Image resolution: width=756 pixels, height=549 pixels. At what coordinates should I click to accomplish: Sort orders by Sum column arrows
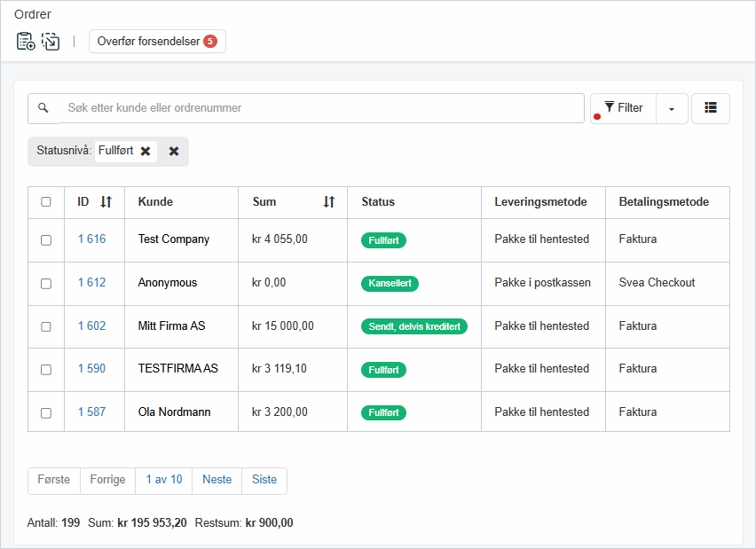click(x=328, y=202)
